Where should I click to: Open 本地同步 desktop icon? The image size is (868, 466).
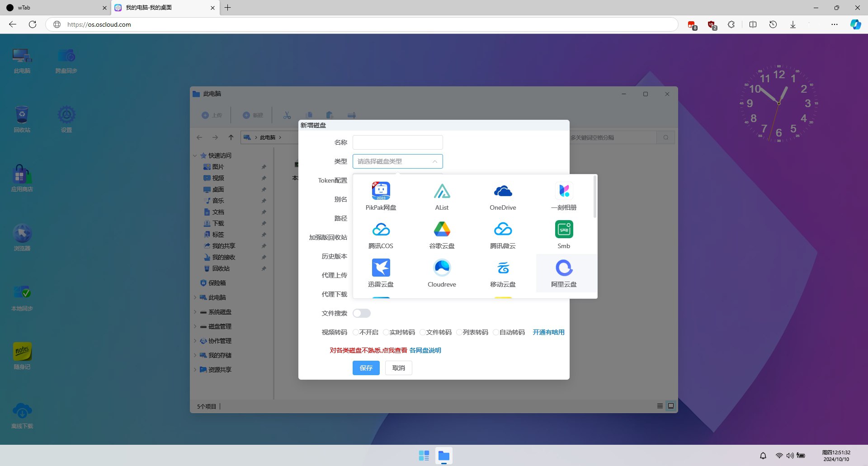pos(22,298)
